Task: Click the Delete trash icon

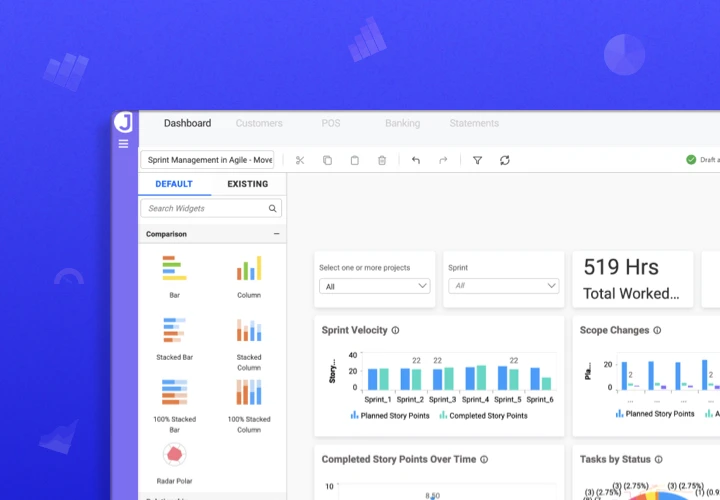Action: click(x=382, y=160)
